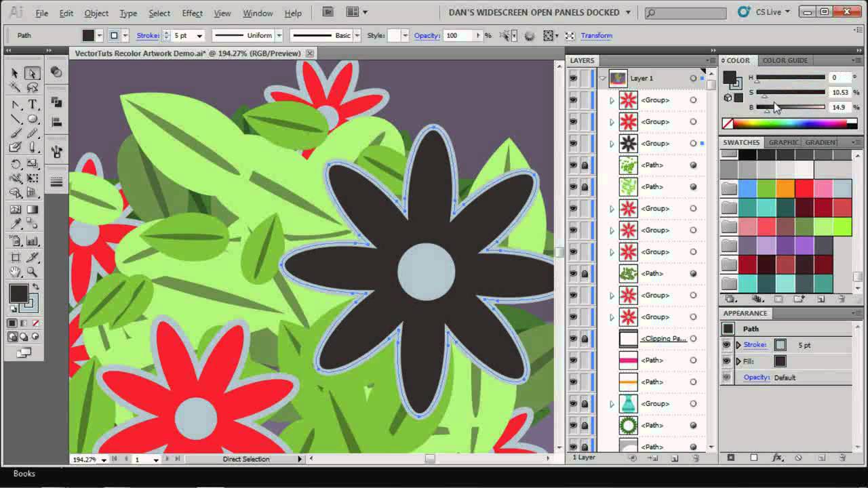
Task: Open Swatch Libraries menu in Swatches panel
Action: (x=730, y=299)
